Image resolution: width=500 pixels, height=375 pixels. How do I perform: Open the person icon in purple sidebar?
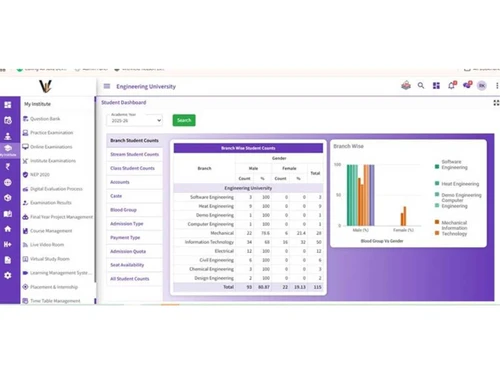pos(8,136)
